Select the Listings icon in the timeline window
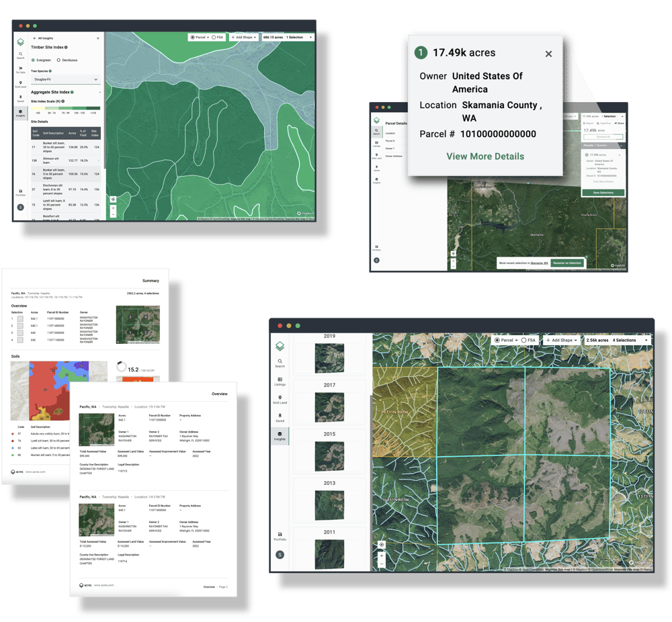Screen dimensions: 672x622 point(280,381)
